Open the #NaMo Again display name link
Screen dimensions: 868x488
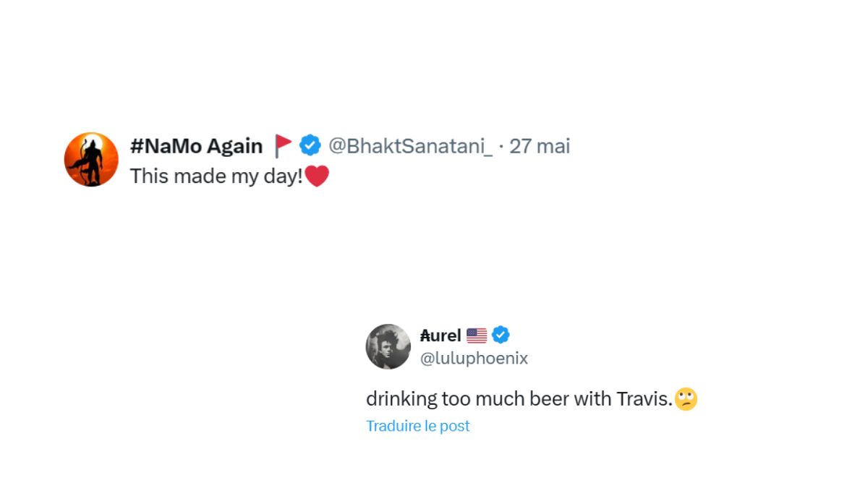click(196, 146)
